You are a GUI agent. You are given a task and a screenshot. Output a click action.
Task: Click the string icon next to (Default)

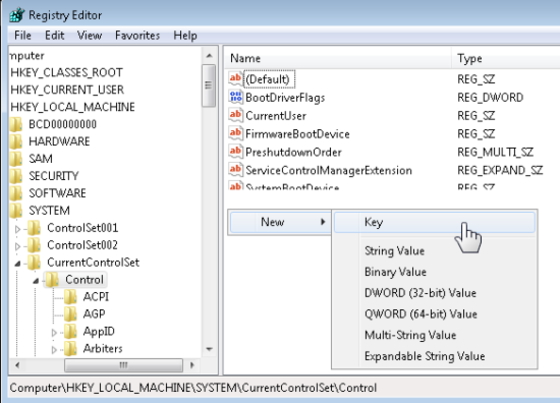235,78
